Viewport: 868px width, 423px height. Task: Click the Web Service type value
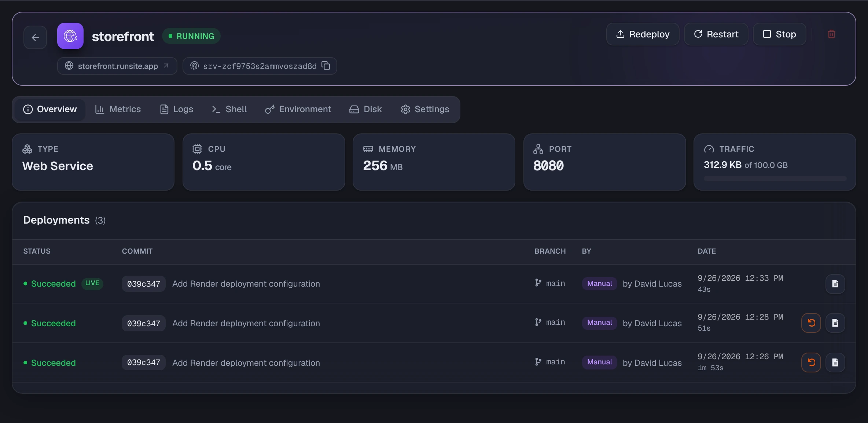(58, 166)
